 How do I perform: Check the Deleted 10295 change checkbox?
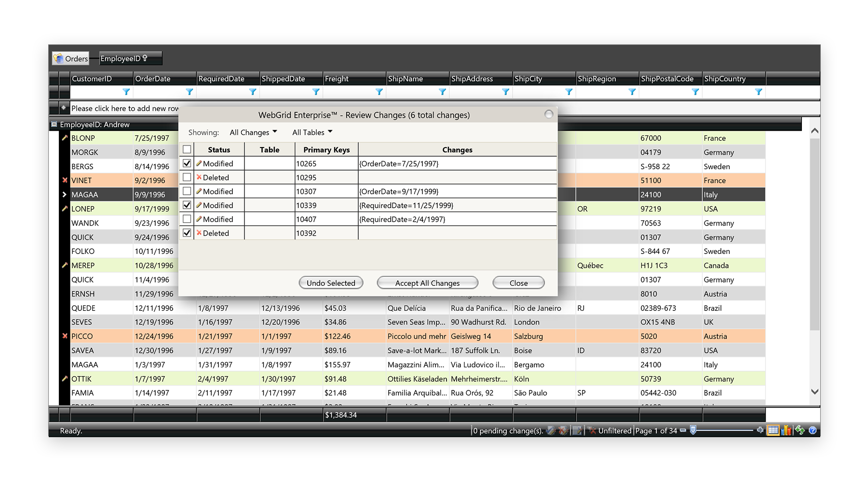pyautogui.click(x=187, y=177)
